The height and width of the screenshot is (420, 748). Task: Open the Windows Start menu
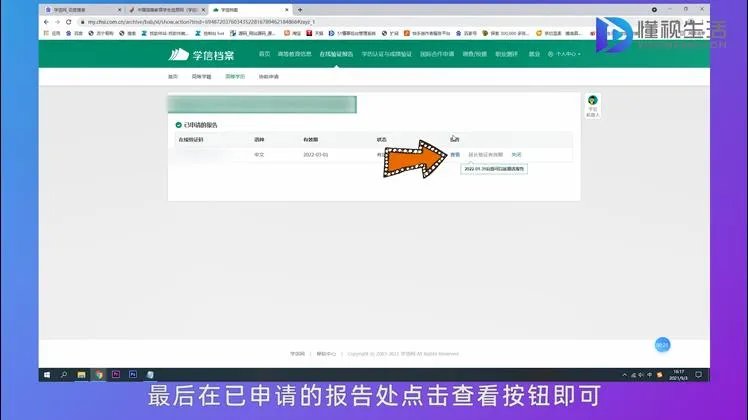(47, 375)
